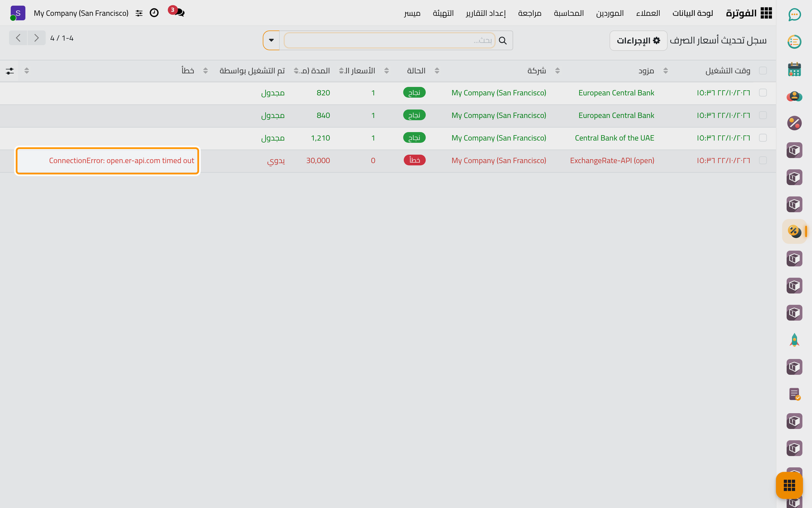The width and height of the screenshot is (812, 508).
Task: Open the activities clock icon
Action: pos(154,13)
